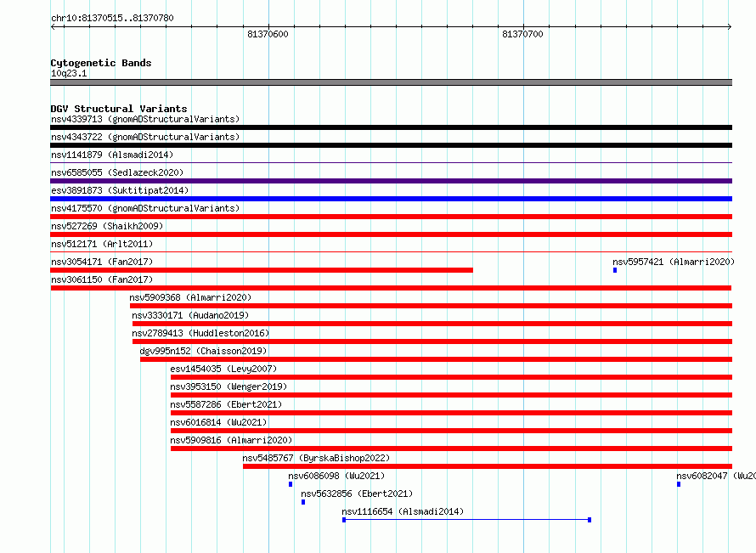
Task: Open the esv1454035 Levy2007 variant
Action: (x=223, y=369)
